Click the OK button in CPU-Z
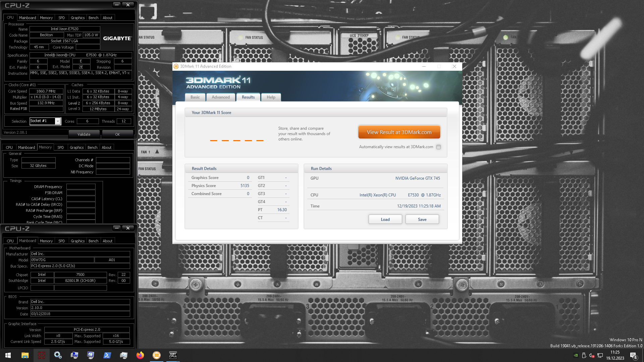Image resolution: width=644 pixels, height=362 pixels. (117, 134)
